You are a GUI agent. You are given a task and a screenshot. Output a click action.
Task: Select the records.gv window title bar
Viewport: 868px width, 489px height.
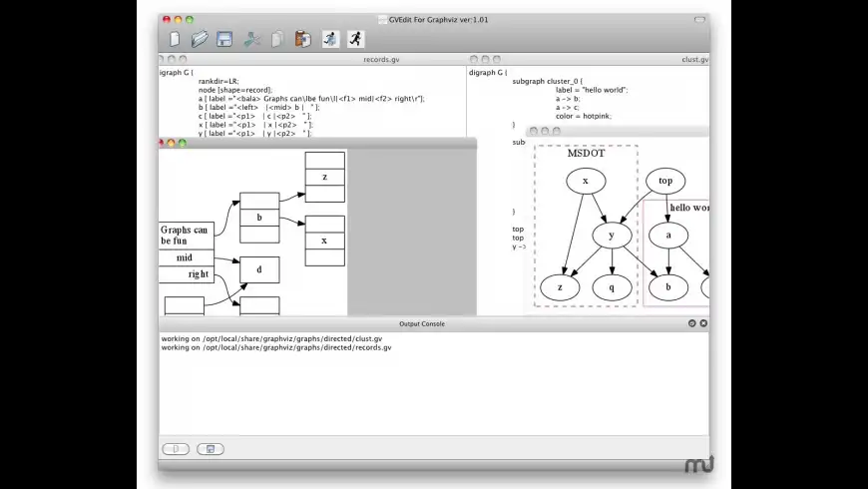[319, 60]
